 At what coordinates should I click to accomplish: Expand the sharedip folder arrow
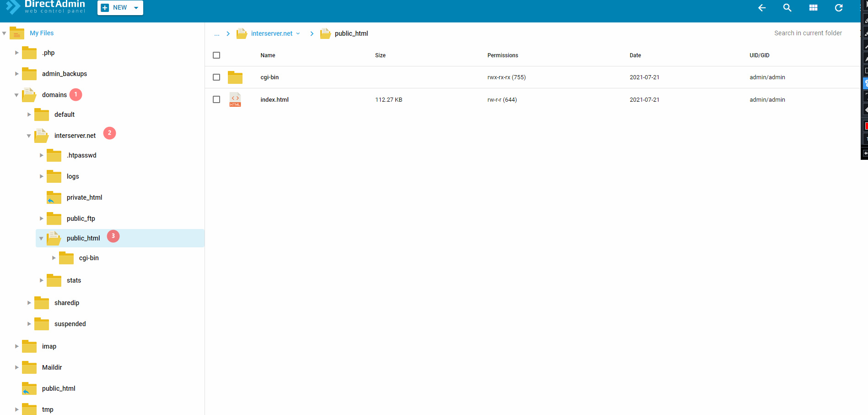click(x=29, y=303)
